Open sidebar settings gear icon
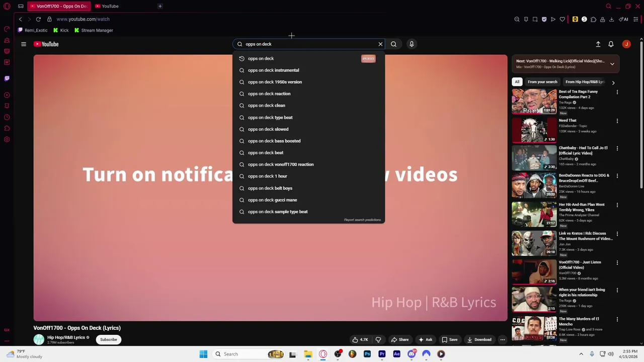 point(7,139)
